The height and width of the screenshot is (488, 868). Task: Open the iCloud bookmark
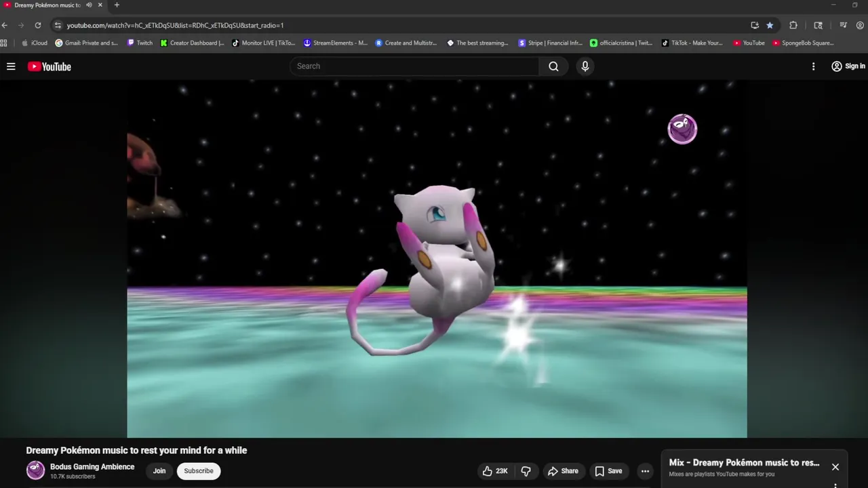click(35, 43)
